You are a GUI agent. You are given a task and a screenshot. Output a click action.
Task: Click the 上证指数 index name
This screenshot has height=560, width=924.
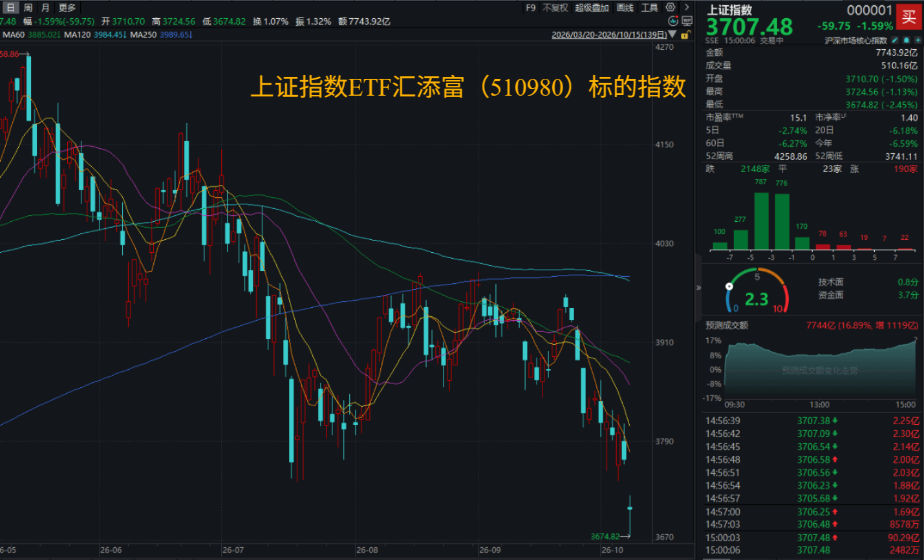(729, 10)
